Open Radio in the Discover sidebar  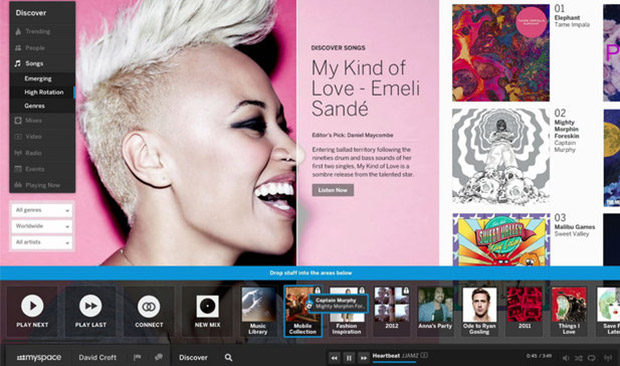click(42, 153)
